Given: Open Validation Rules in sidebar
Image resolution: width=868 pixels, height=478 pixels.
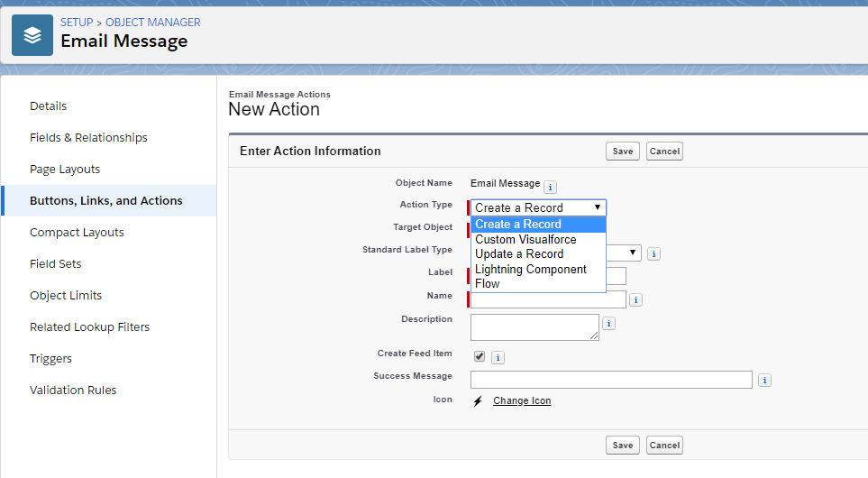Looking at the screenshot, I should point(73,391).
